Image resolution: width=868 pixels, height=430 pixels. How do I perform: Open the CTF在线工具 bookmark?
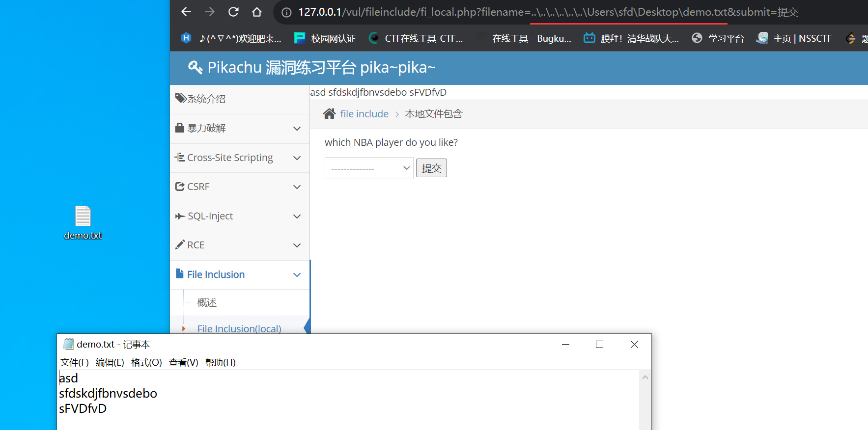tap(416, 38)
